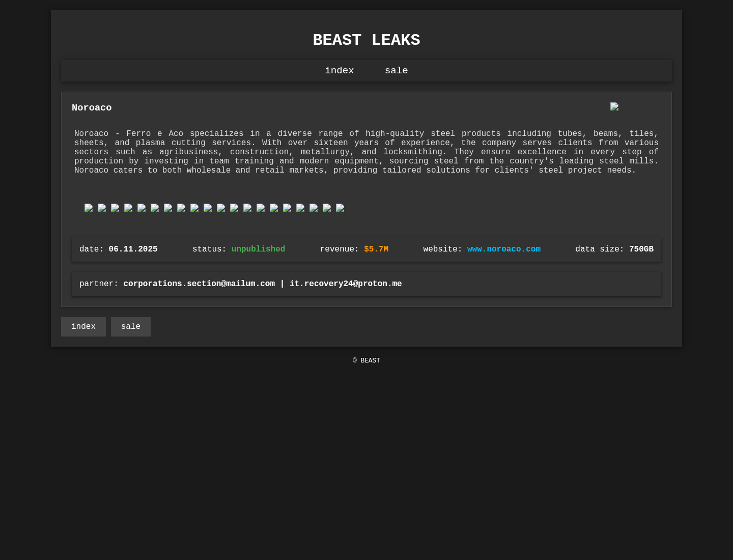Viewport: 733px width, 560px height.
Task: Click the BEAST LEAKS page heading
Action: pos(366,40)
